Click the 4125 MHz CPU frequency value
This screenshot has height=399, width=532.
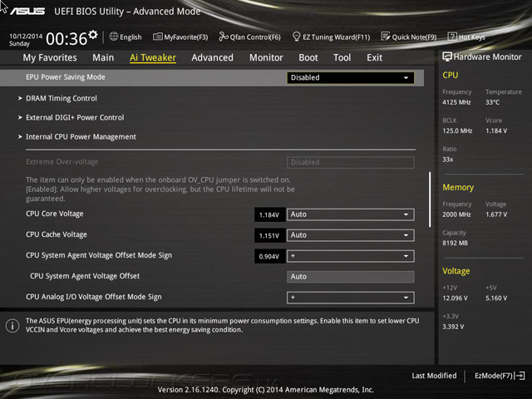(456, 102)
